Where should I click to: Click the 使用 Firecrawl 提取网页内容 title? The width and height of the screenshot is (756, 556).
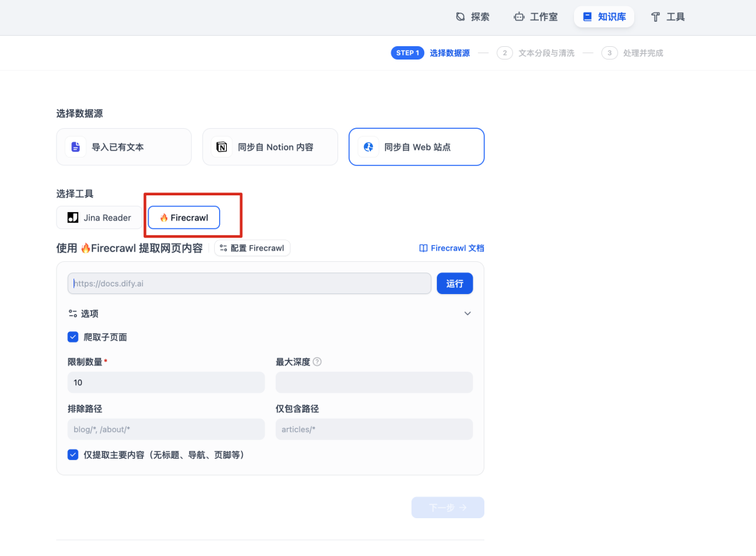[129, 248]
